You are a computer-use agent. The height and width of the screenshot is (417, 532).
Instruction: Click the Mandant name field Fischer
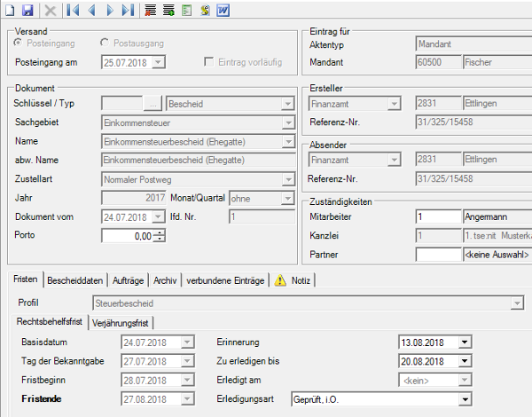point(497,62)
